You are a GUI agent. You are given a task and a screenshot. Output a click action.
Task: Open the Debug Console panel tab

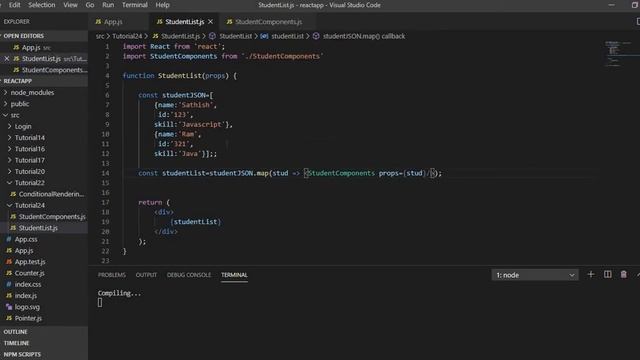coord(189,275)
